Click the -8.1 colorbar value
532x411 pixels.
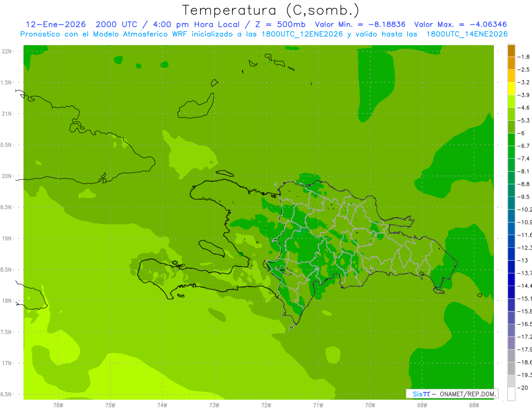[524, 171]
